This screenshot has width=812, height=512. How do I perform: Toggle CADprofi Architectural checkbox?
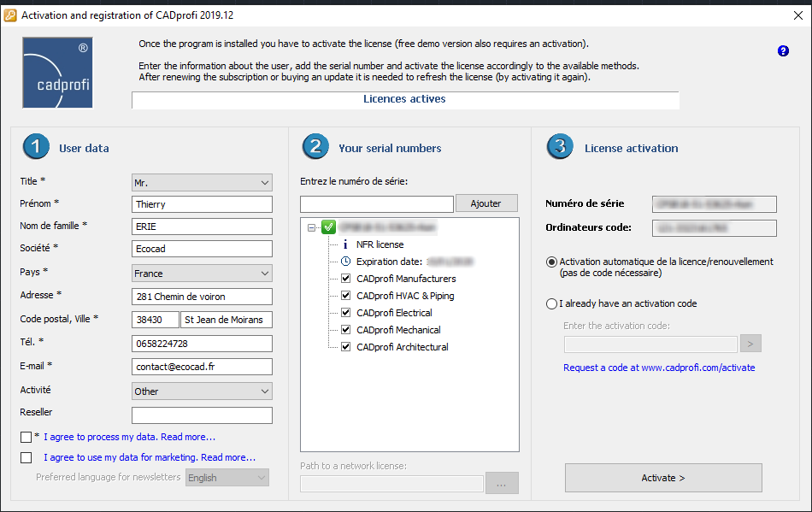pos(346,347)
